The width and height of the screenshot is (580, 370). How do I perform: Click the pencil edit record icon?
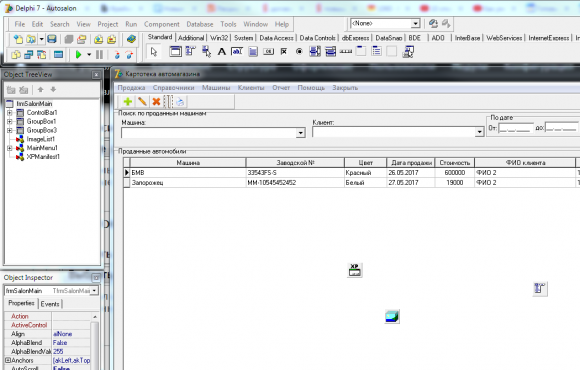142,101
